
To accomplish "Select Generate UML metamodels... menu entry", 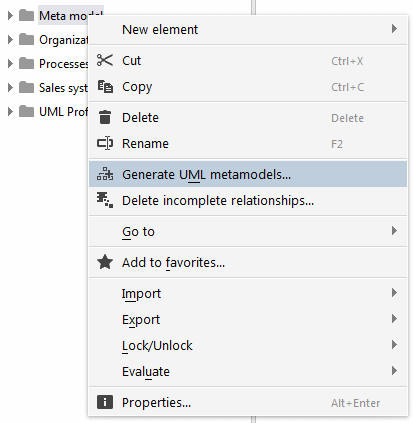I will pyautogui.click(x=248, y=174).
